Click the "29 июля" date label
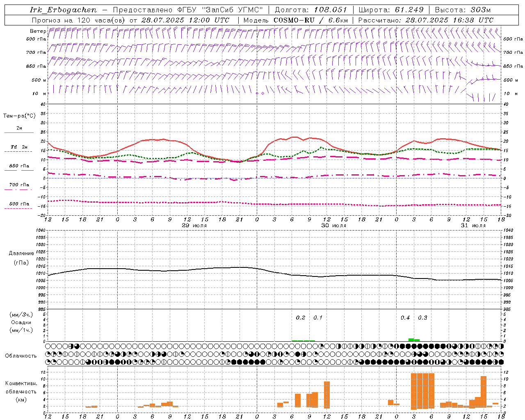 point(194,226)
